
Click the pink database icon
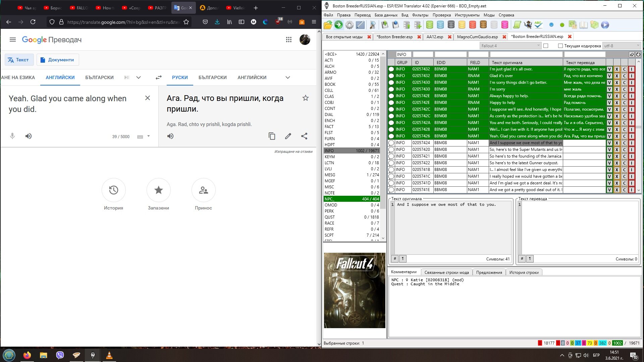click(504, 25)
